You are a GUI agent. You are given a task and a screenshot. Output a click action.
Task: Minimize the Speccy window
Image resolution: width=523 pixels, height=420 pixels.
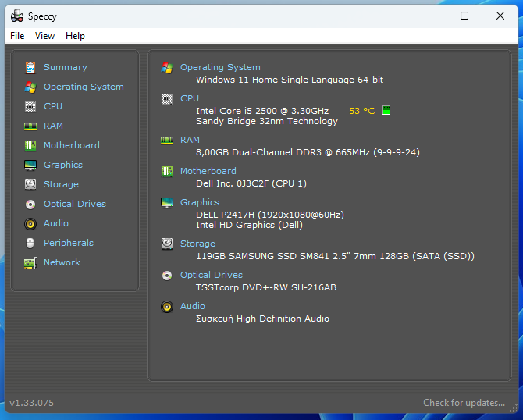point(429,16)
